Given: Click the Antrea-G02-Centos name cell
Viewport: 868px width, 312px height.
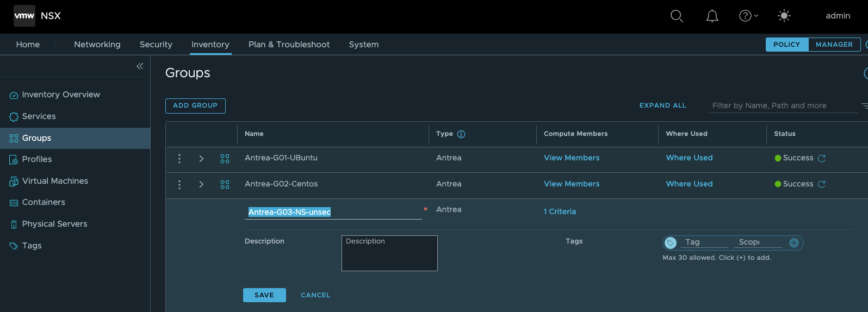Looking at the screenshot, I should click(281, 184).
